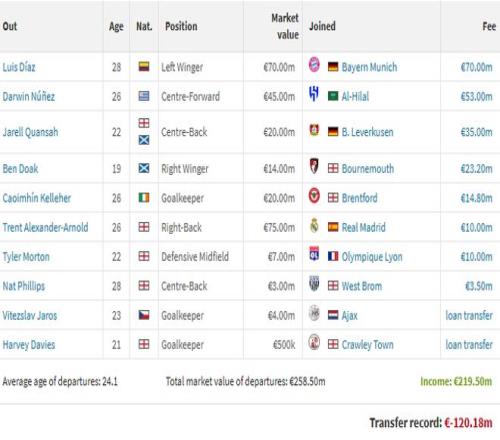Click the Olympique Lyon club crest icon
Viewport: 500px width, 440px height.
click(x=314, y=254)
